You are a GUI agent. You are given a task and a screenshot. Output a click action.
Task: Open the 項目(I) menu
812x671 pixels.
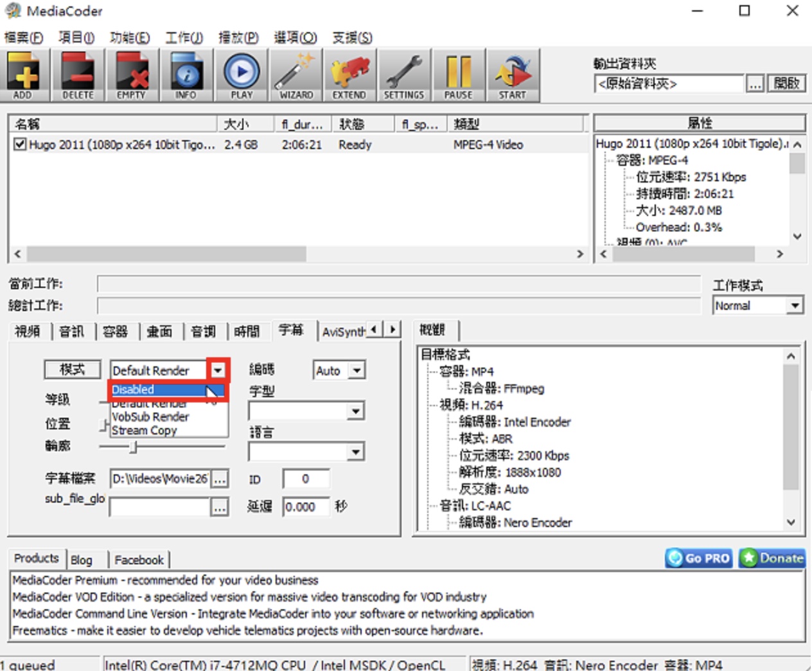point(76,37)
